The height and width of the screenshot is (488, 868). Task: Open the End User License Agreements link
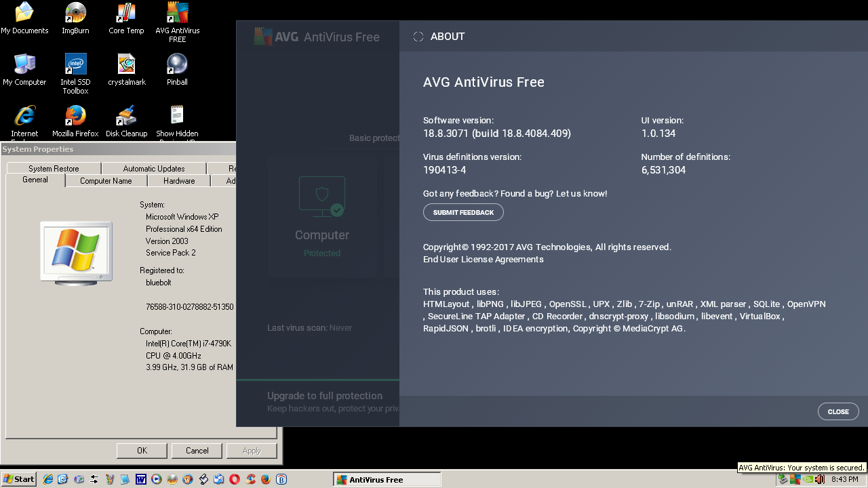483,260
